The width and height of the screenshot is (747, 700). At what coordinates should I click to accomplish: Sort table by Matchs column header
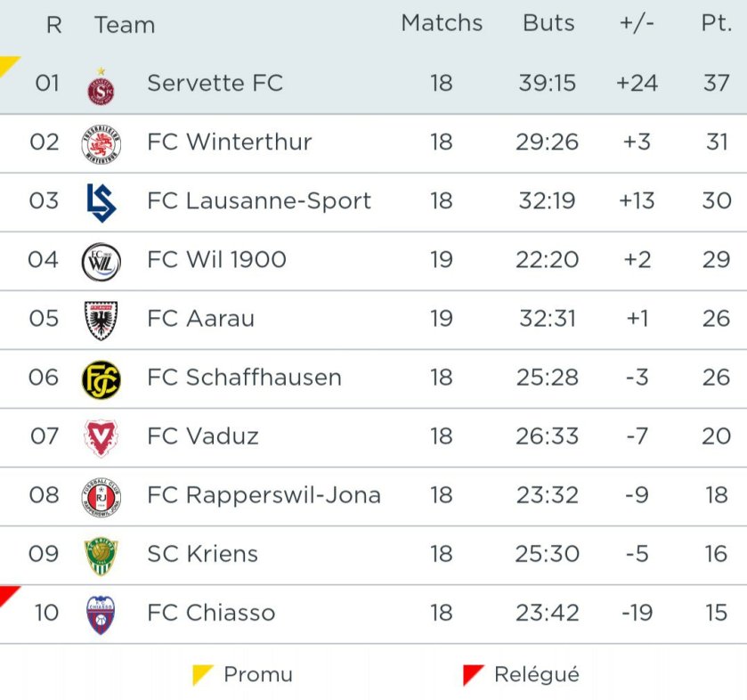tap(442, 23)
